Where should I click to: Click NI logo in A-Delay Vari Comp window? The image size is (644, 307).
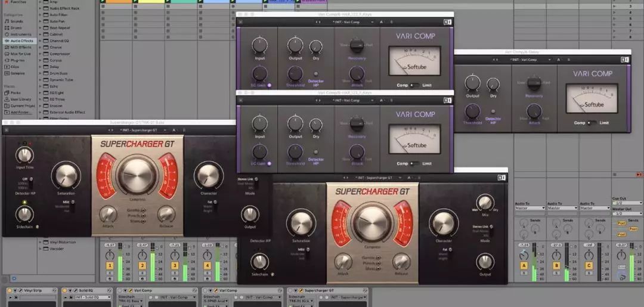click(x=624, y=60)
